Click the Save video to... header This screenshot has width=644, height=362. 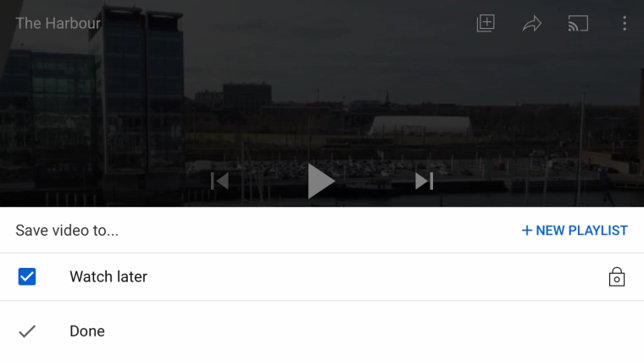click(67, 231)
